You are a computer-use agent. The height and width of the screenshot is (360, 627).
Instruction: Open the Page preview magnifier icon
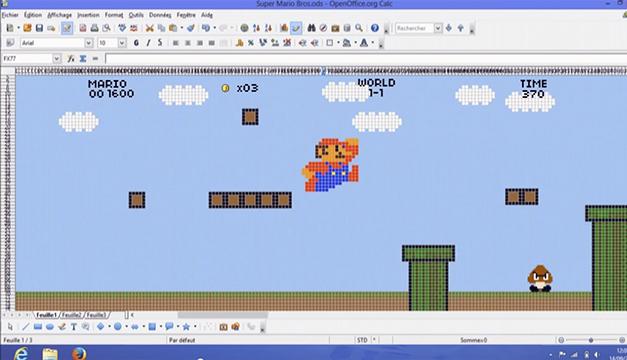click(106, 28)
